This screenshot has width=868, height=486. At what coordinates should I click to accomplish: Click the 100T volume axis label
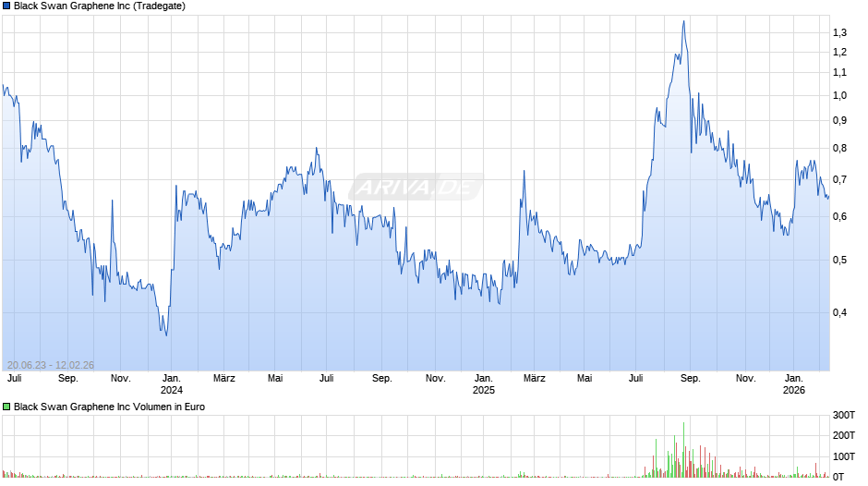pos(844,456)
